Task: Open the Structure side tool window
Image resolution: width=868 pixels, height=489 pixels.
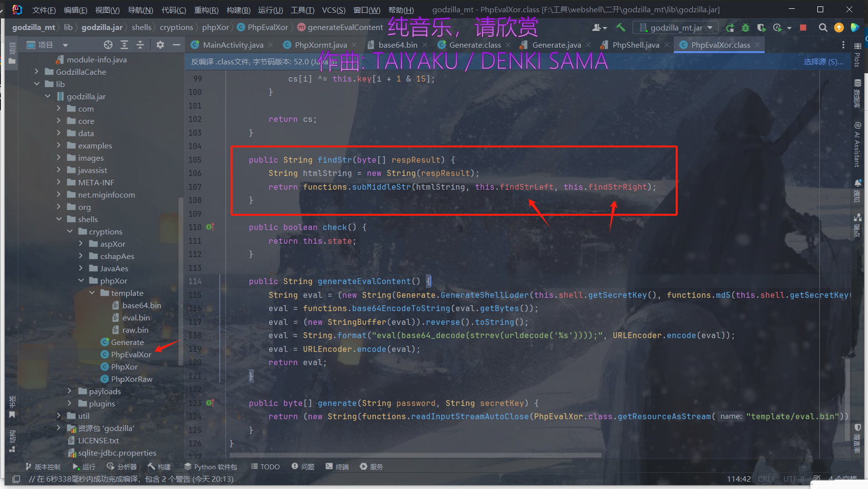Action: point(12,441)
